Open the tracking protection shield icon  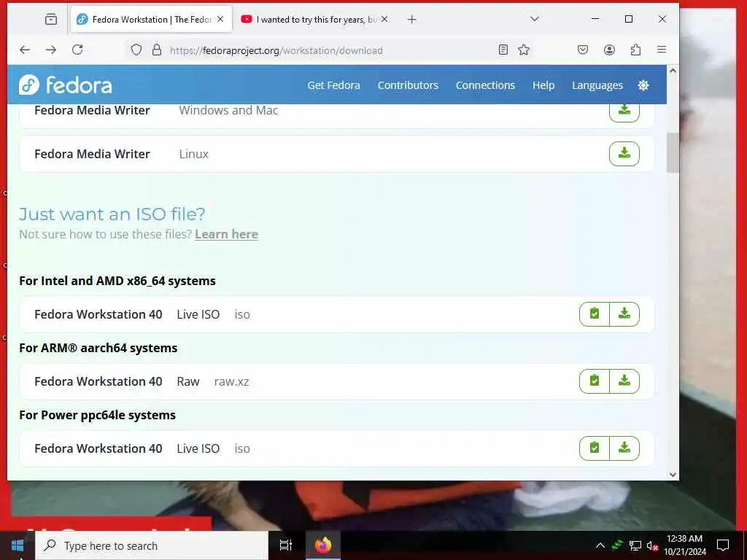pyautogui.click(x=136, y=50)
